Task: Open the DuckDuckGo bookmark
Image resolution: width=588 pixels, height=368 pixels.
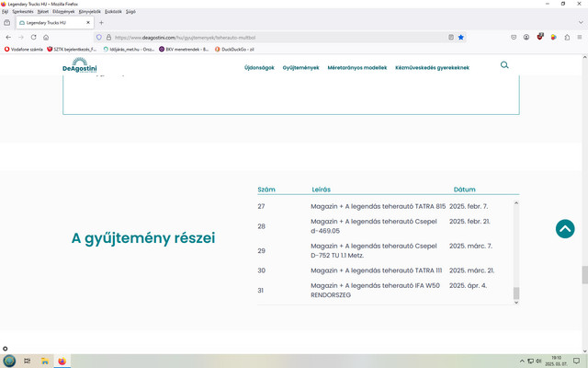Action: (234, 49)
